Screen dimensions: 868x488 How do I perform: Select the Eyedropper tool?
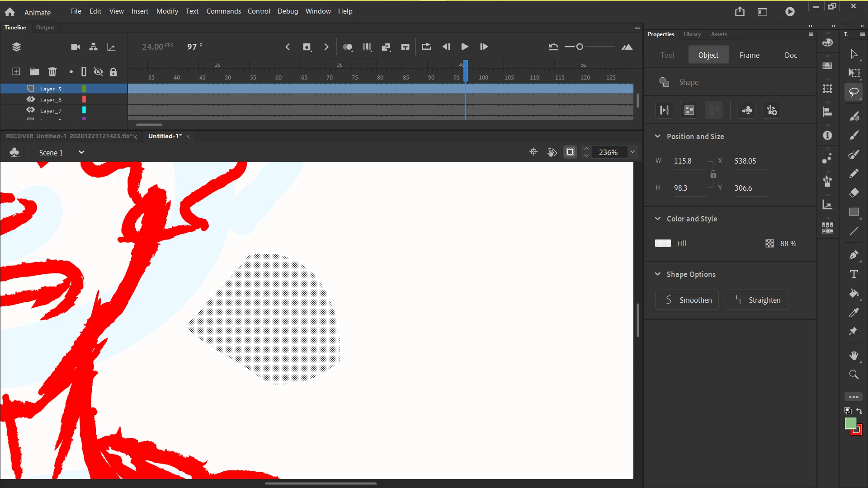point(854,313)
